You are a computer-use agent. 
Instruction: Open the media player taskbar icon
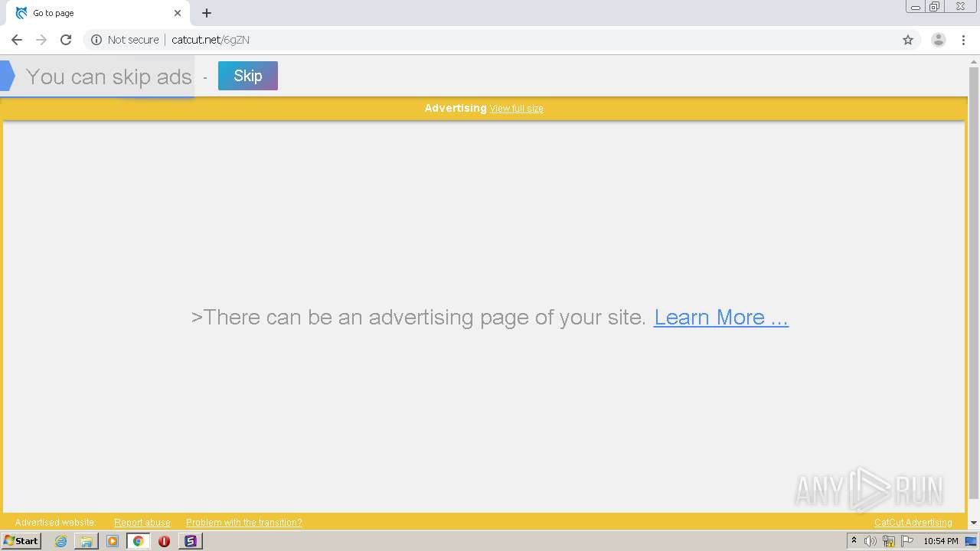pyautogui.click(x=113, y=541)
